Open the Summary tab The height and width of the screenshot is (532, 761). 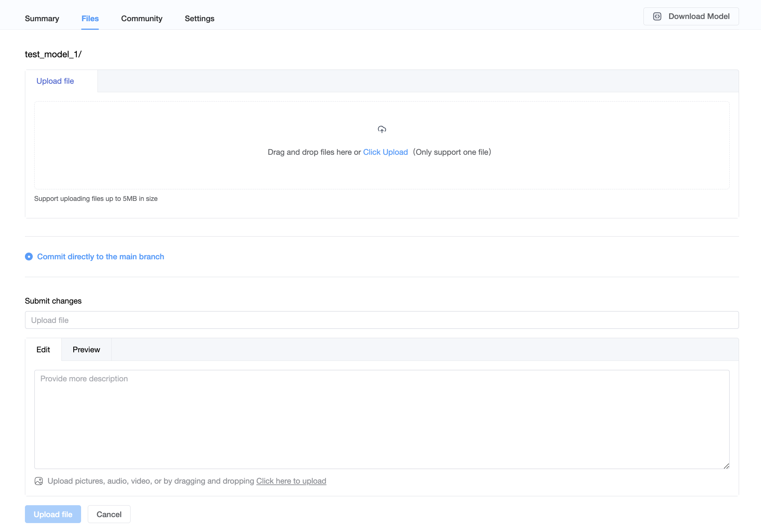click(x=42, y=19)
